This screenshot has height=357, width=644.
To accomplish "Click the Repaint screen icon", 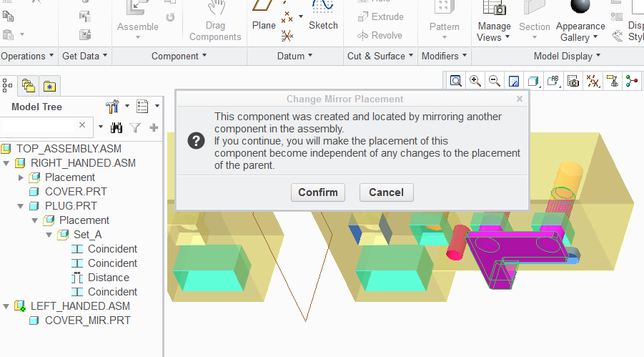I will pos(514,81).
